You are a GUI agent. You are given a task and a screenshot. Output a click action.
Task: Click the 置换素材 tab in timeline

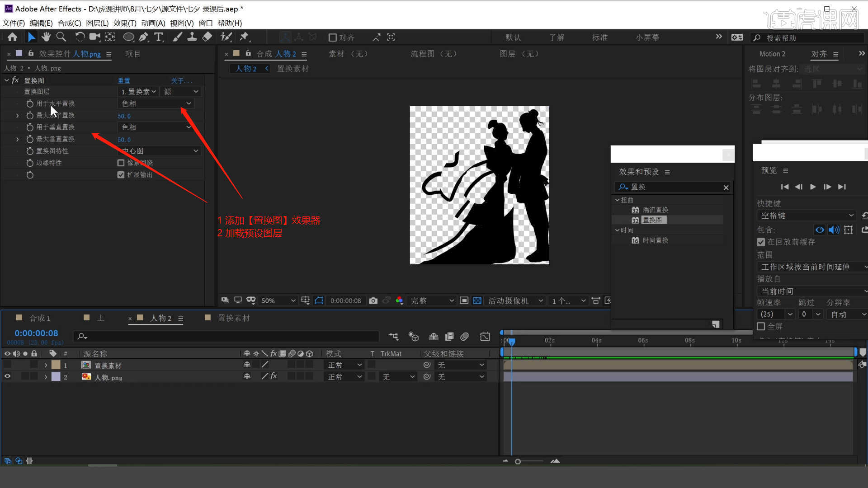click(x=233, y=318)
